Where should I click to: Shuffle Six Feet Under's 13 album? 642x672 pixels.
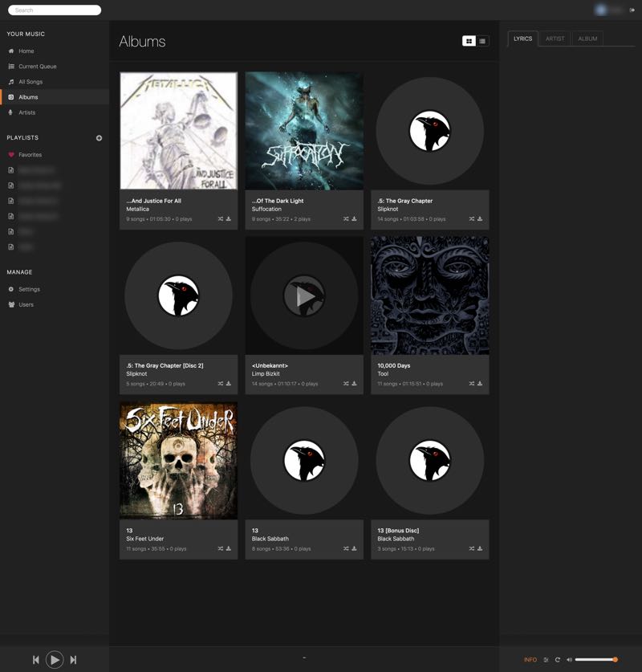tap(220, 548)
